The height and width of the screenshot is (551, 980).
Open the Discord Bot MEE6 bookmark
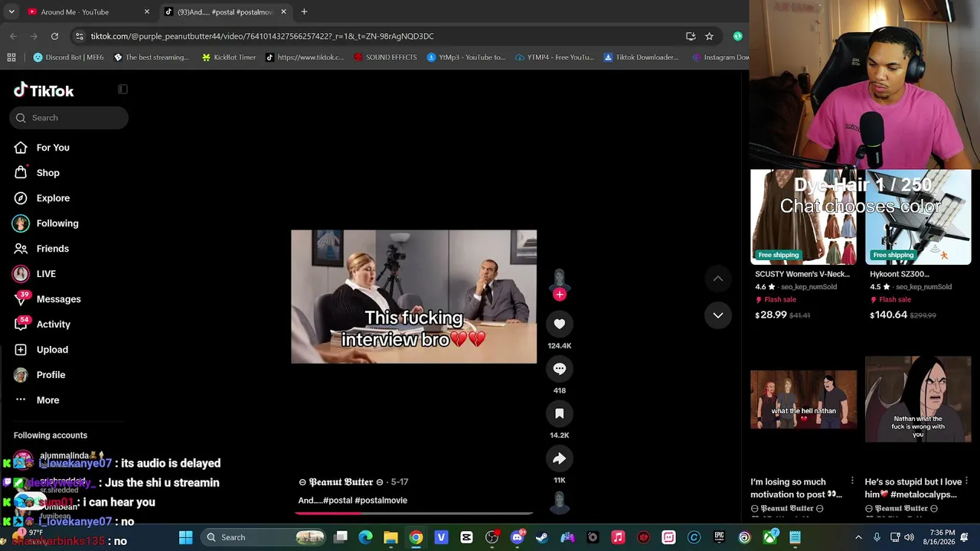69,57
